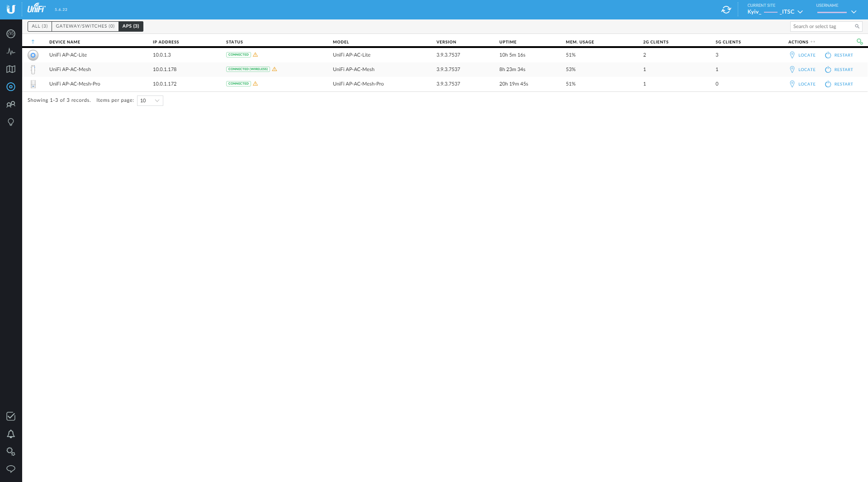Select the Devices sidebar icon

(11, 87)
